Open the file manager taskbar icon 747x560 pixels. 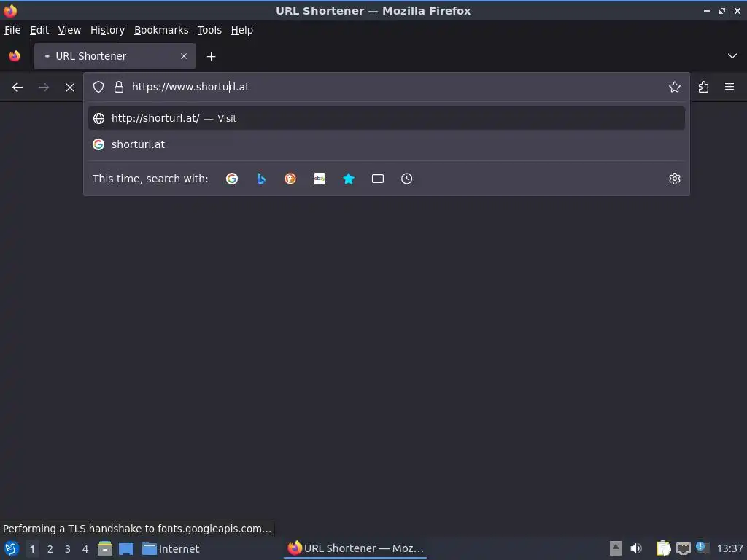[x=105, y=548]
